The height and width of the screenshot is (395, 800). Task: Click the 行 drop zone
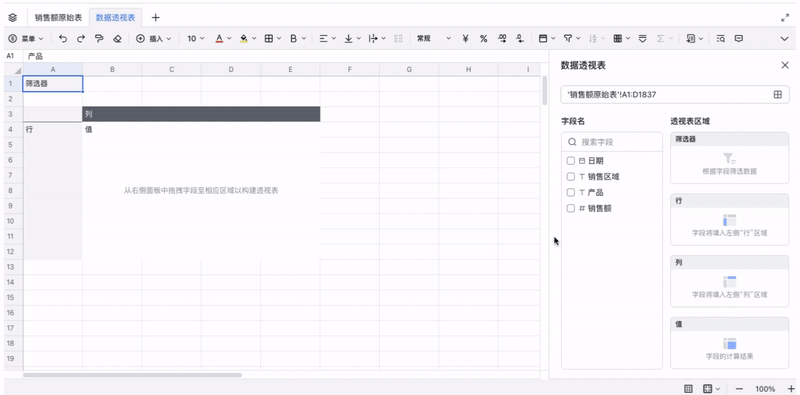pyautogui.click(x=730, y=219)
